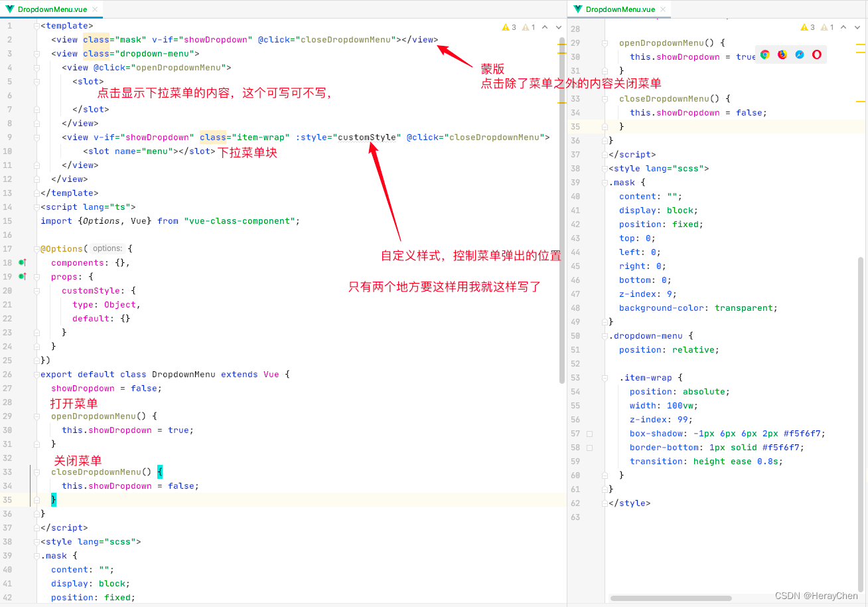Viewport: 868px width, 607px height.
Task: Click 'type: Object' on line 21
Action: [x=106, y=304]
